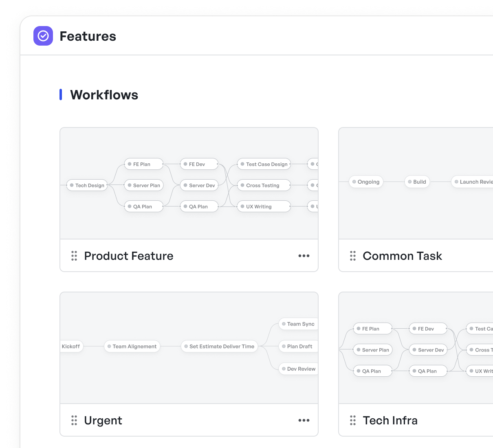Click the Common Task drag handle
Image resolution: width=493 pixels, height=448 pixels.
tap(353, 256)
